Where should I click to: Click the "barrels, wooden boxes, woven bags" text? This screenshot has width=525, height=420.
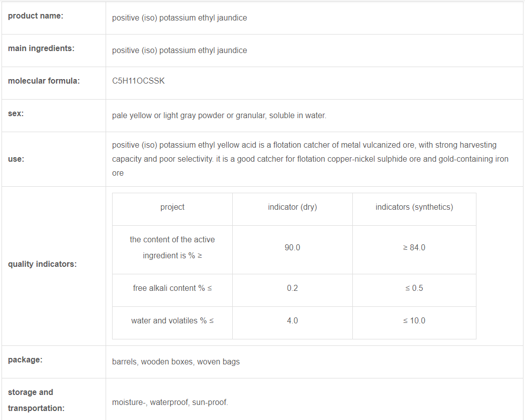coord(176,362)
